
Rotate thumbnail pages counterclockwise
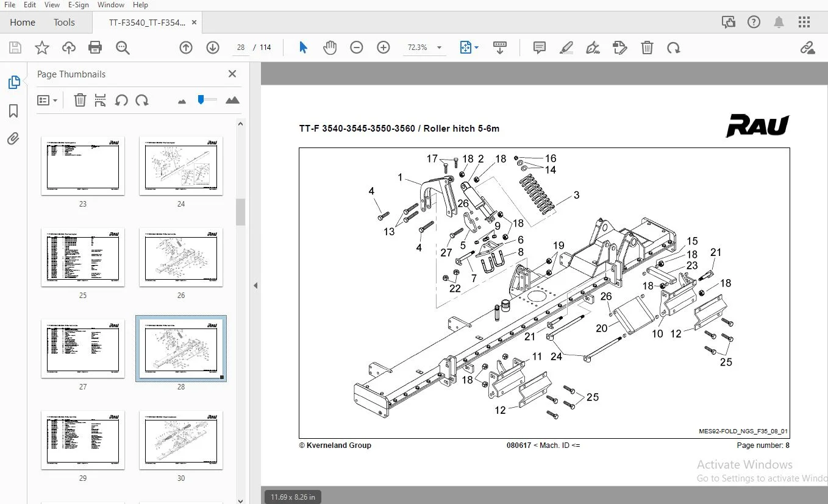tap(121, 100)
